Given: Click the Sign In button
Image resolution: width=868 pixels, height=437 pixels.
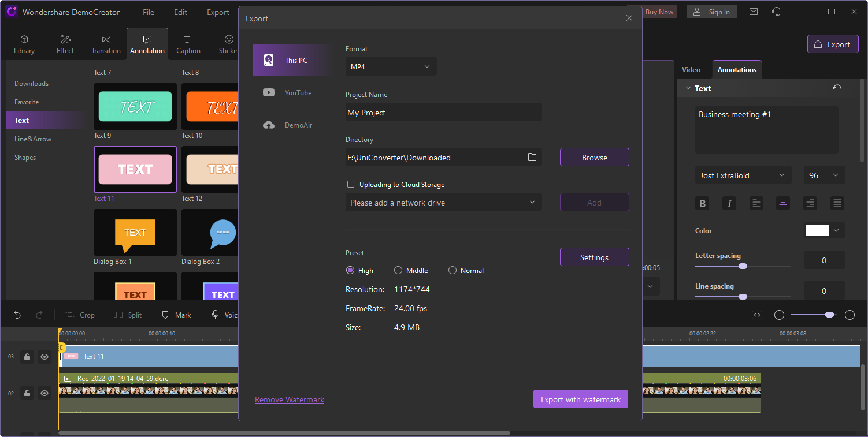Looking at the screenshot, I should (x=712, y=12).
